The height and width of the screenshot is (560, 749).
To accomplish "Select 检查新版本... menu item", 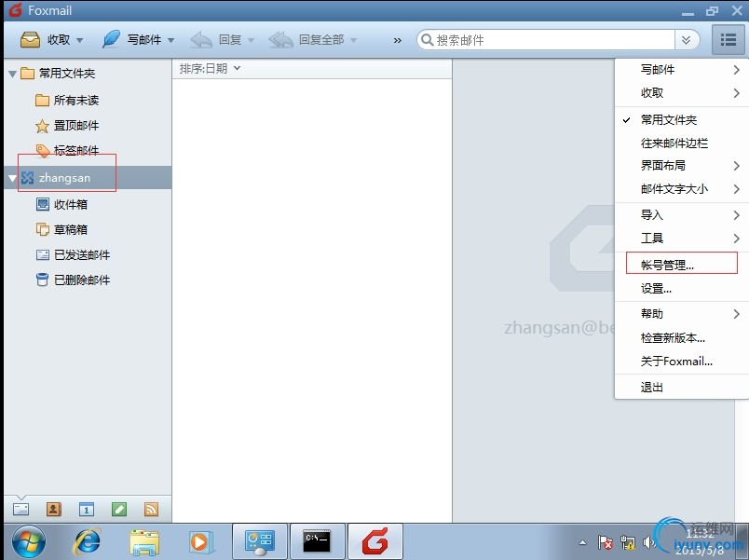I will pyautogui.click(x=682, y=338).
